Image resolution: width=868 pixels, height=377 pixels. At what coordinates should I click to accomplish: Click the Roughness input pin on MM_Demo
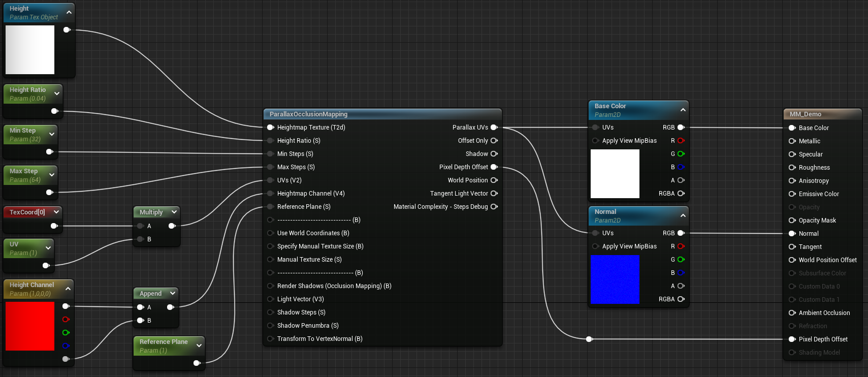[x=792, y=168]
